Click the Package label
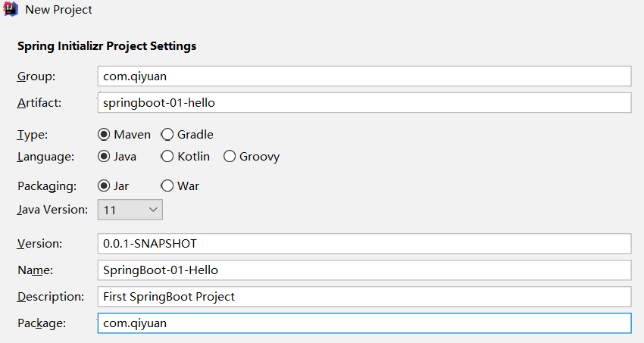644x343 pixels. point(42,323)
